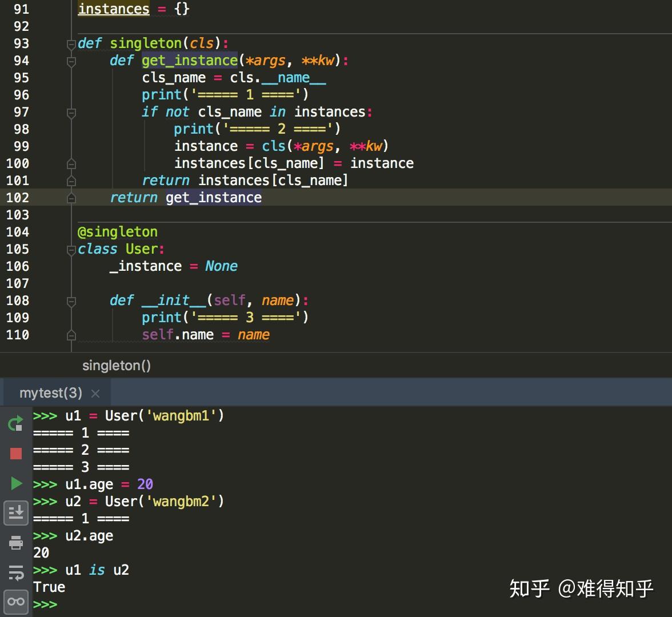Click the 'instances' variable on line 91
This screenshot has height=617, width=672.
(x=114, y=9)
